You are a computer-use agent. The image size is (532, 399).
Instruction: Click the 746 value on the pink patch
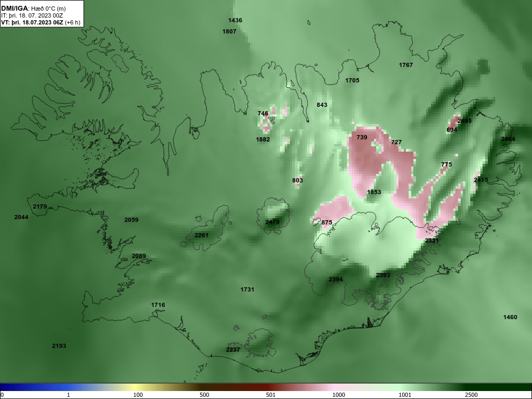click(263, 113)
